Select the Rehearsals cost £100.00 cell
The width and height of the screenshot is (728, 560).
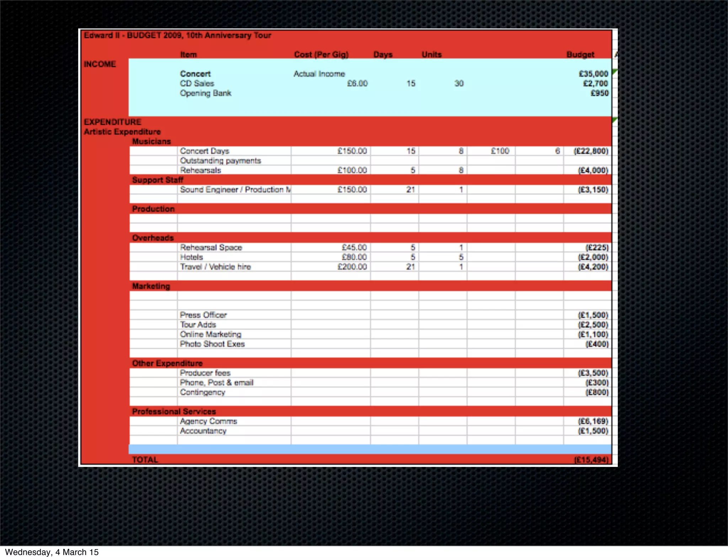tap(352, 170)
